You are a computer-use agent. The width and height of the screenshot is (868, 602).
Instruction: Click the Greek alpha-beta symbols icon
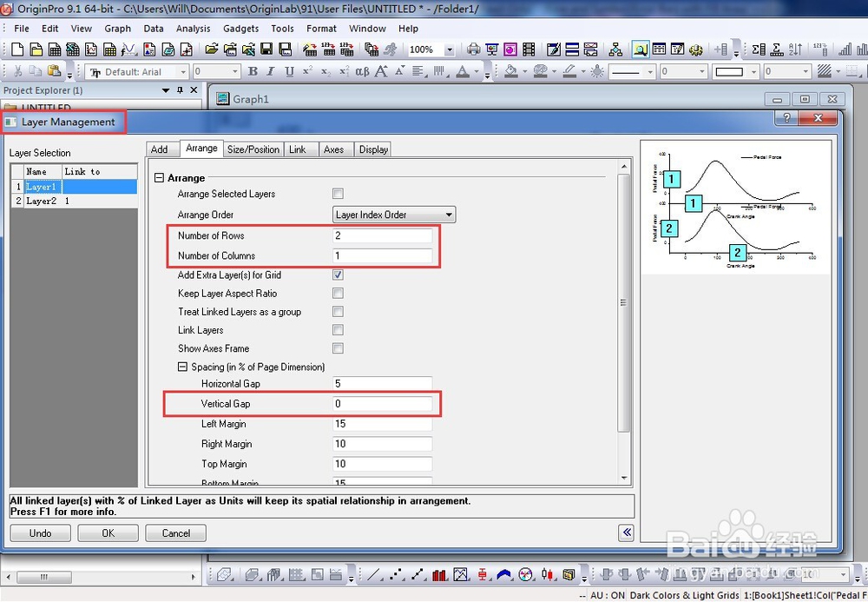point(362,71)
